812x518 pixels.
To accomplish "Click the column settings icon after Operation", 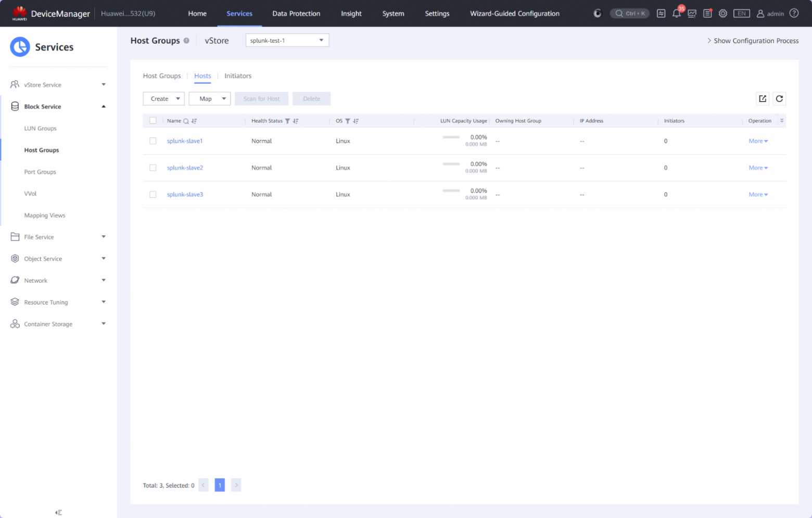I will 781,121.
